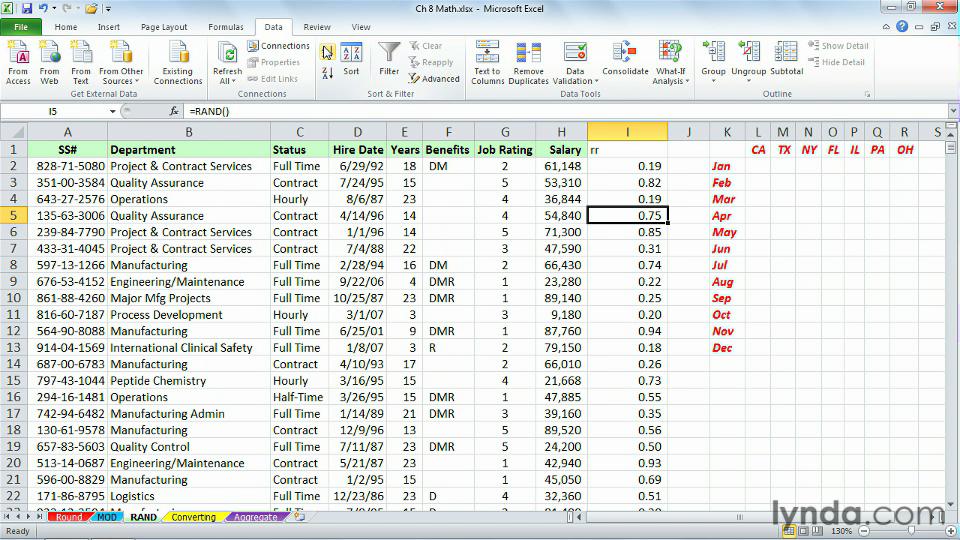Viewport: 960px width, 540px height.
Task: Reapply the filter
Action: tap(431, 62)
